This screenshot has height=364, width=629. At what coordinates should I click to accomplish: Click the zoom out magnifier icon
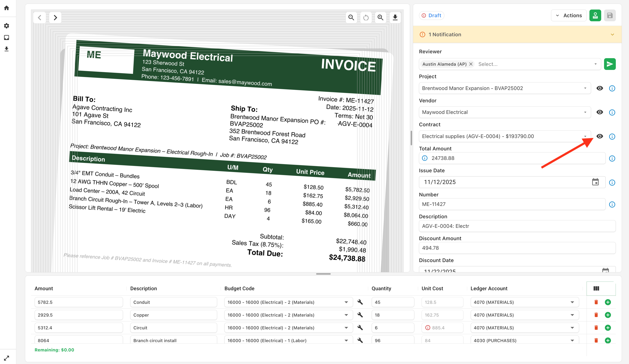(x=351, y=17)
